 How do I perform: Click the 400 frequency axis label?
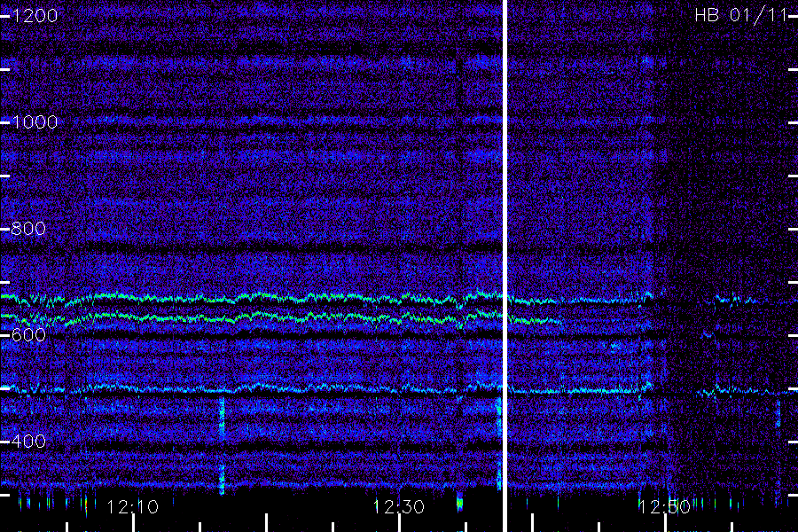coord(28,441)
